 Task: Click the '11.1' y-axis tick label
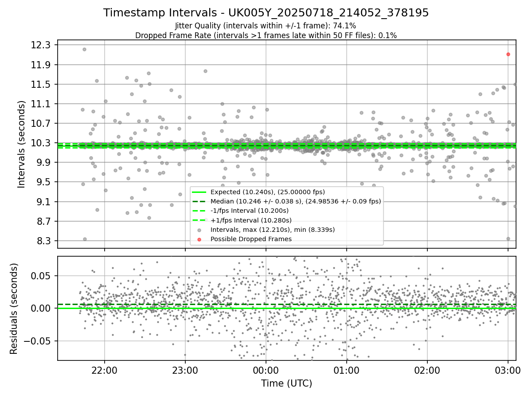pyautogui.click(x=42, y=104)
